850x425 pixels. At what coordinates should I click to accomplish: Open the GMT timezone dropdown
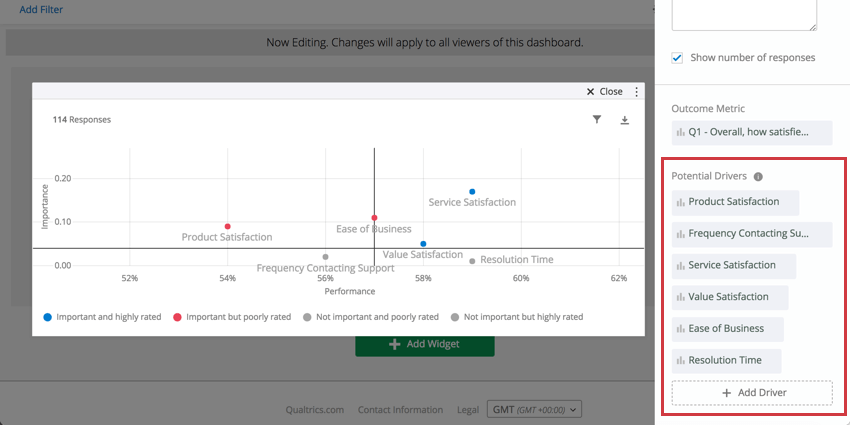(535, 409)
